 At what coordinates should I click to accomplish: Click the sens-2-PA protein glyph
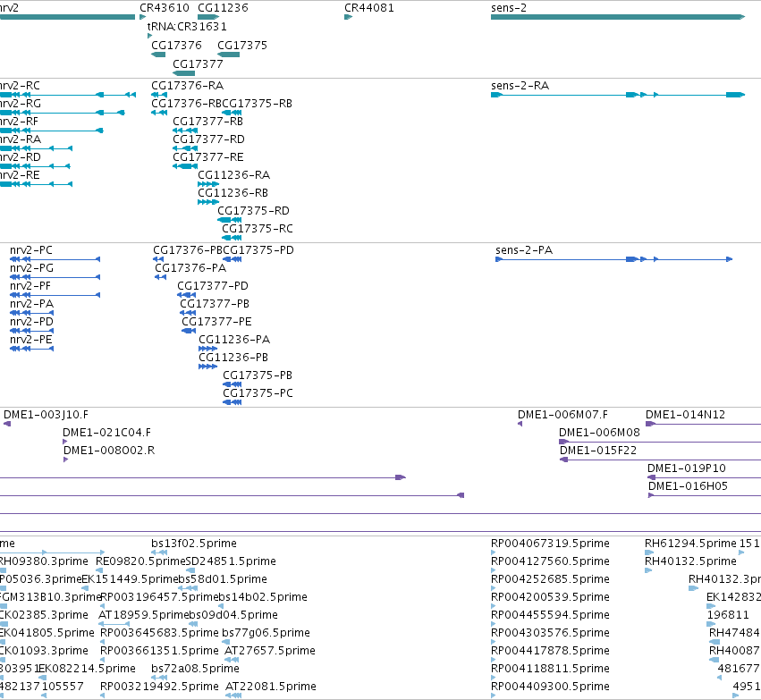(613, 259)
